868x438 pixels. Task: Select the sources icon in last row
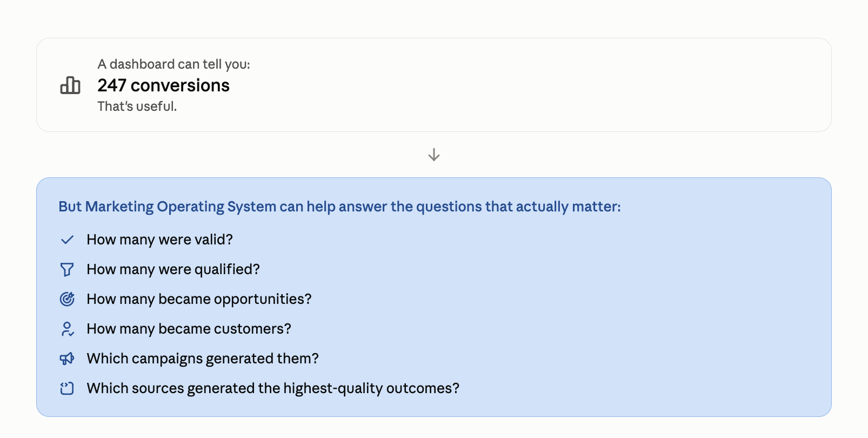click(x=67, y=388)
